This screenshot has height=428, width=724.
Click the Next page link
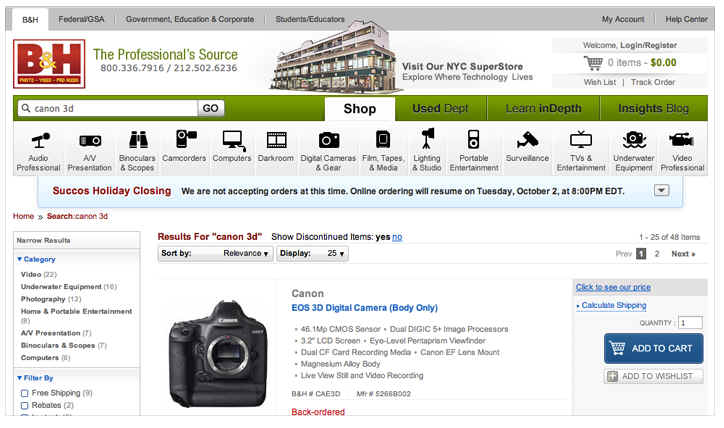click(683, 253)
